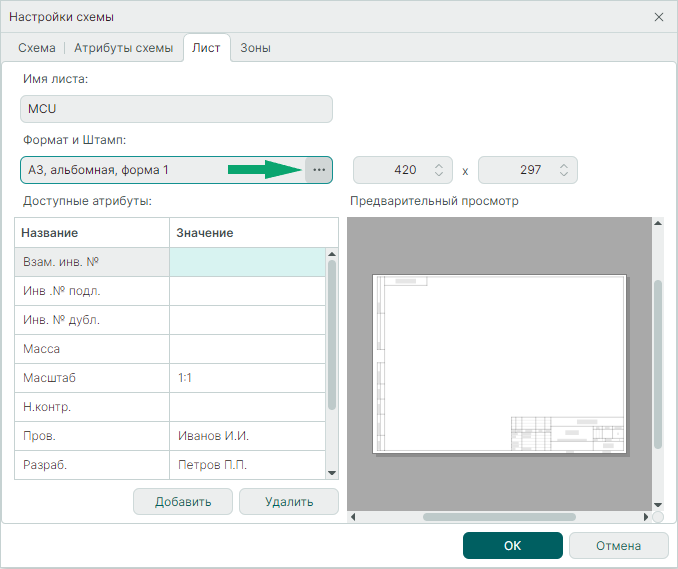Click the sheet preview thumbnail

coord(499,364)
